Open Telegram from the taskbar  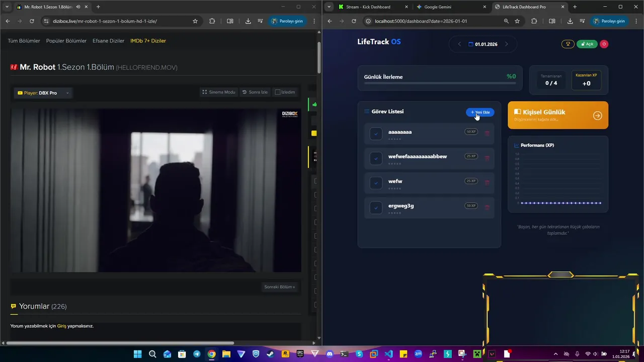pyautogui.click(x=197, y=354)
